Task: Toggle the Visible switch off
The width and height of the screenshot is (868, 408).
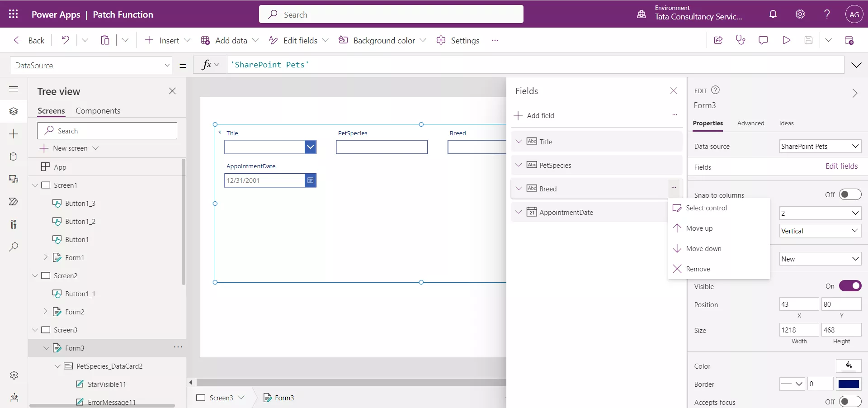Action: tap(850, 286)
